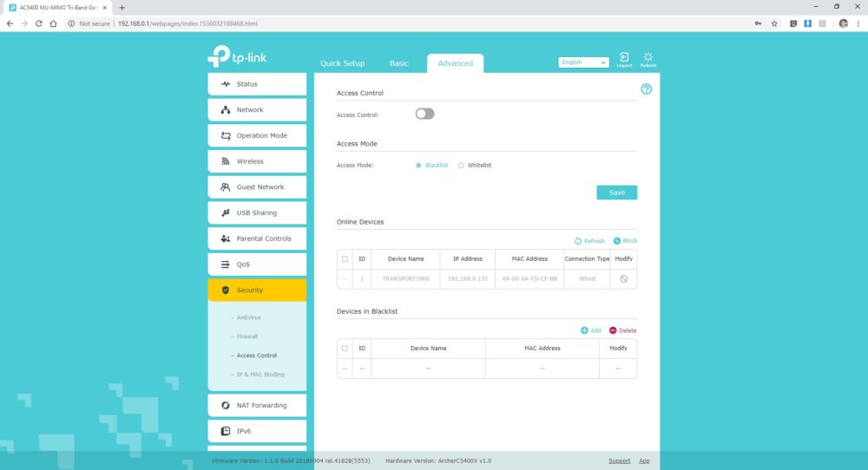Click the Hardware Version text in footer
Screen dimensions: 868x470
tap(438, 460)
